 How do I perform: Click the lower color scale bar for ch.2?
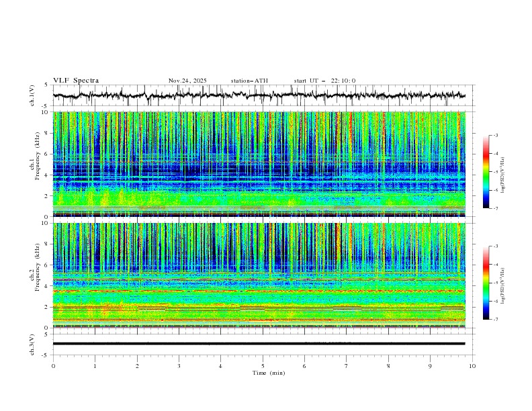486,283
